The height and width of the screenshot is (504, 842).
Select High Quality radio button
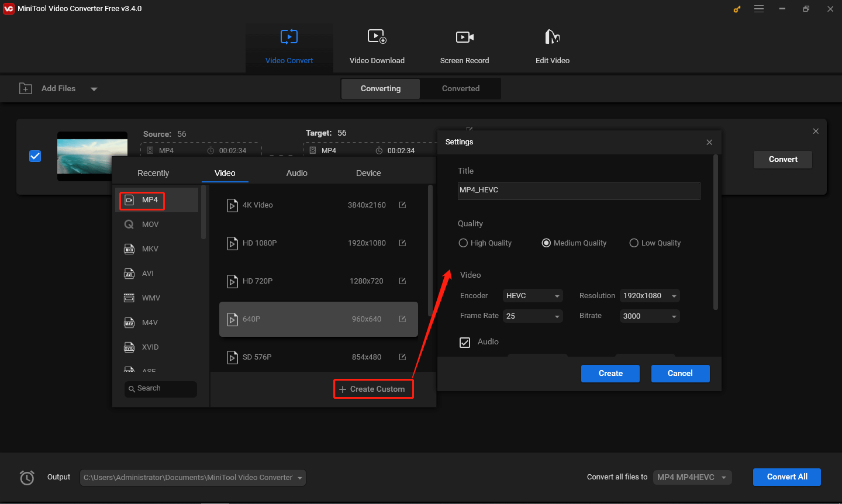click(463, 243)
